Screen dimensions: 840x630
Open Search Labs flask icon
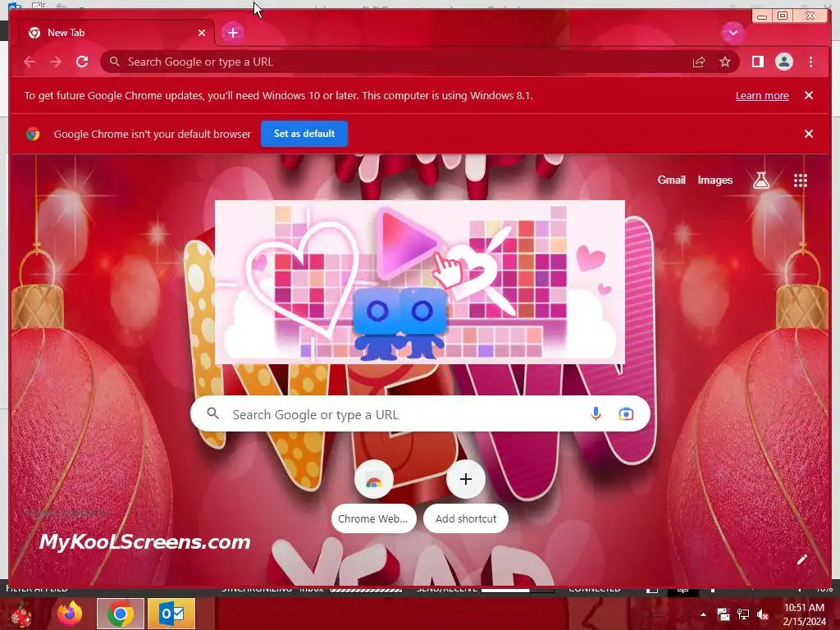click(x=761, y=180)
